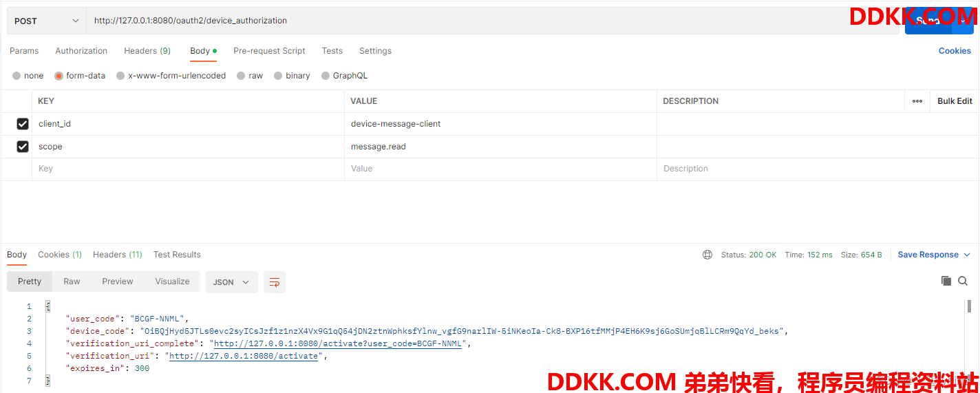Open the table column options ellipsis
This screenshot has width=980, height=393.
point(917,101)
